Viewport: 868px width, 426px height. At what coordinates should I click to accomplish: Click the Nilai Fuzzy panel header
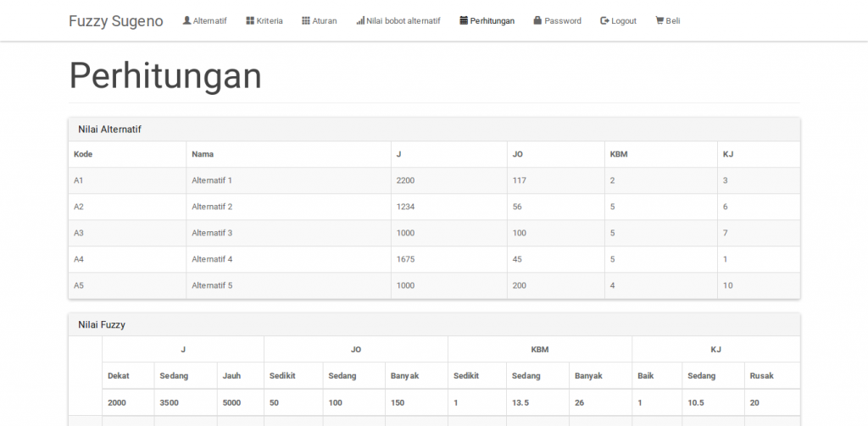click(x=102, y=324)
